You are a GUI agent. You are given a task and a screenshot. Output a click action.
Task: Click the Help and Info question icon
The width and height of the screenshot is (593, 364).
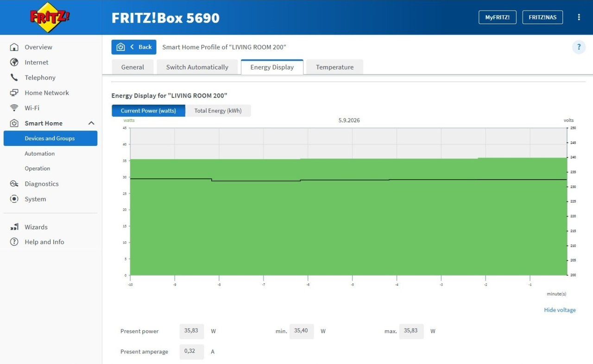(x=14, y=242)
